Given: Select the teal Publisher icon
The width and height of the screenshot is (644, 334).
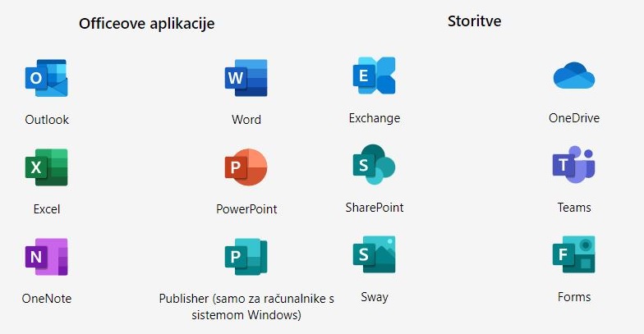Looking at the screenshot, I should [x=246, y=257].
